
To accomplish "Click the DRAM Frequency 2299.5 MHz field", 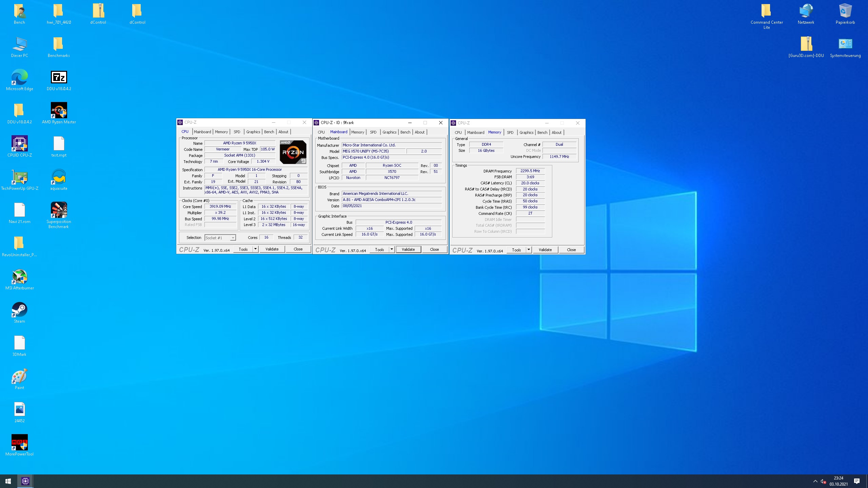I will pos(530,171).
